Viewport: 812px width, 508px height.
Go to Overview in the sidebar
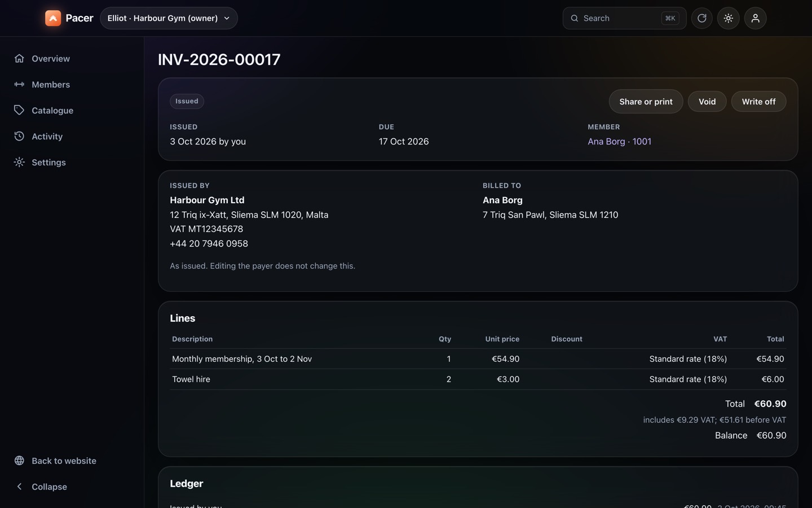click(72, 59)
